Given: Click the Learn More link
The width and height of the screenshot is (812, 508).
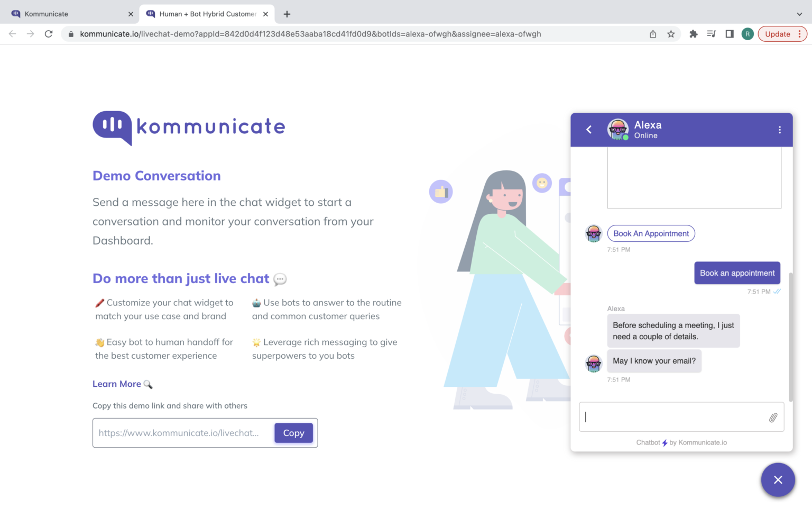Looking at the screenshot, I should coord(117,384).
